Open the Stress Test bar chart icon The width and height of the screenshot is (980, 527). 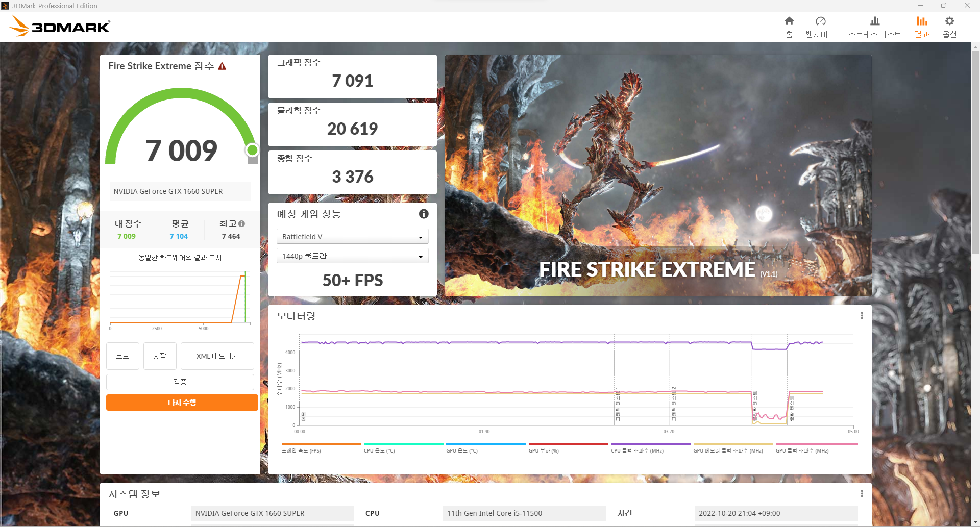click(875, 21)
